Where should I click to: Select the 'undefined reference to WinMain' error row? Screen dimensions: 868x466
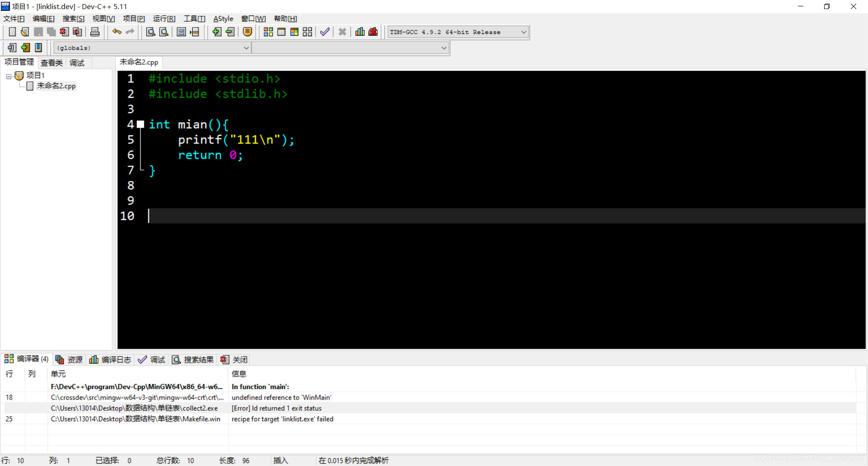281,397
